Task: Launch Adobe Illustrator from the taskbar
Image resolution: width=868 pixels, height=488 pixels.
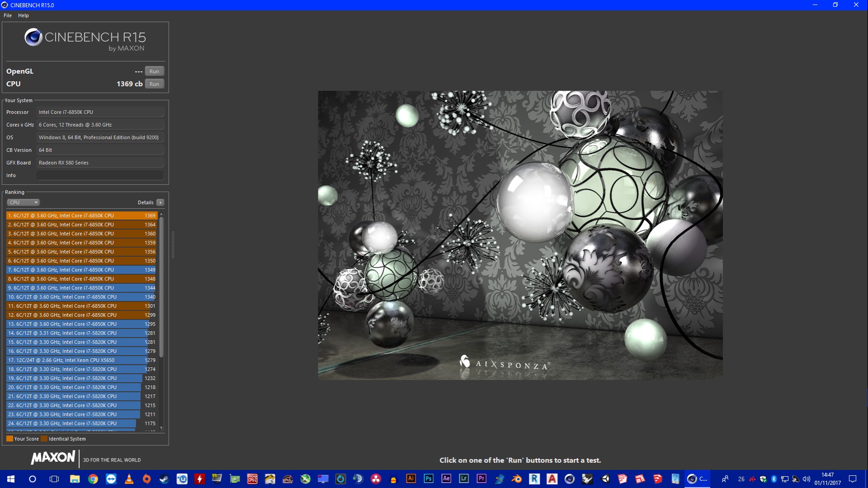Action: pos(411,479)
